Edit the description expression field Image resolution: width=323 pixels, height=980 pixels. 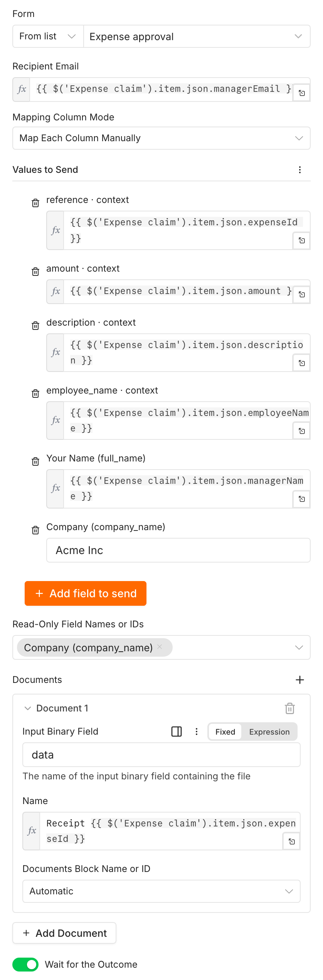(x=187, y=352)
